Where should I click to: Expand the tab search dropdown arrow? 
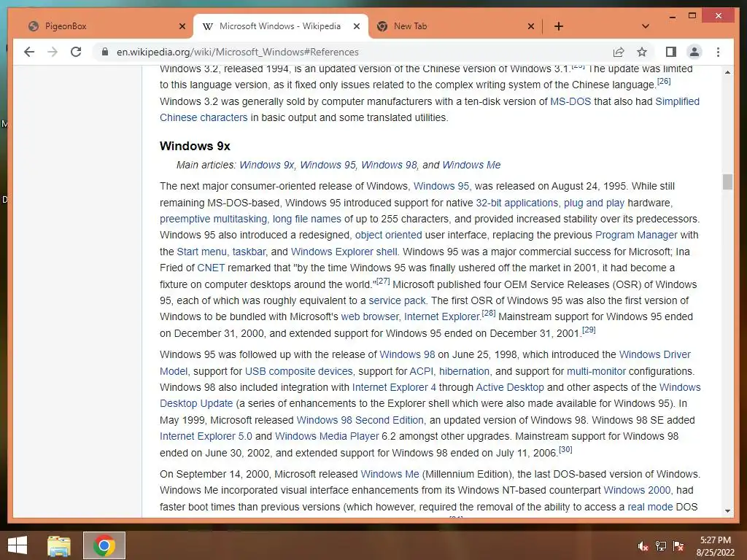646,26
